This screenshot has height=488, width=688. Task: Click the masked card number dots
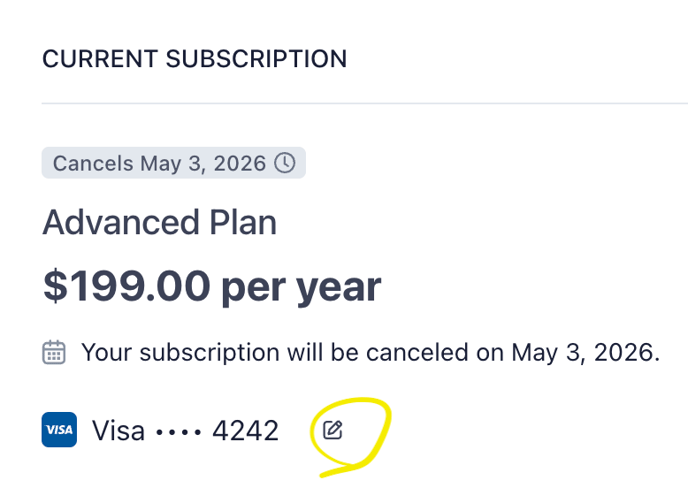[x=179, y=432]
